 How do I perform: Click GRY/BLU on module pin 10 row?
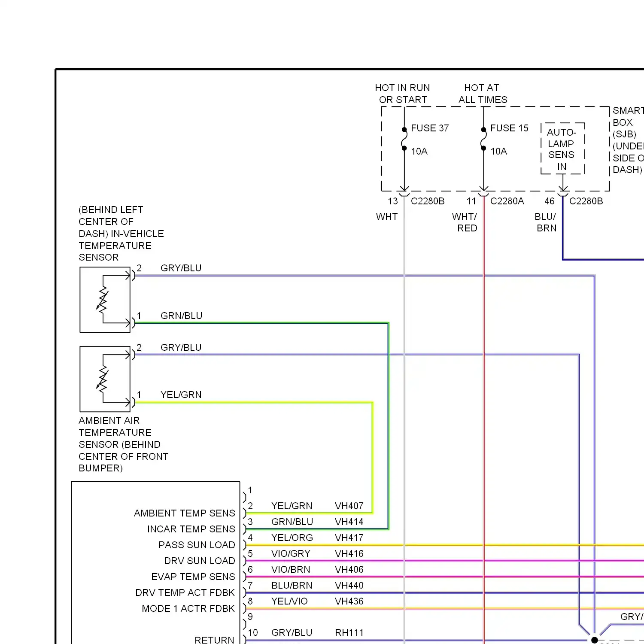[x=292, y=632]
